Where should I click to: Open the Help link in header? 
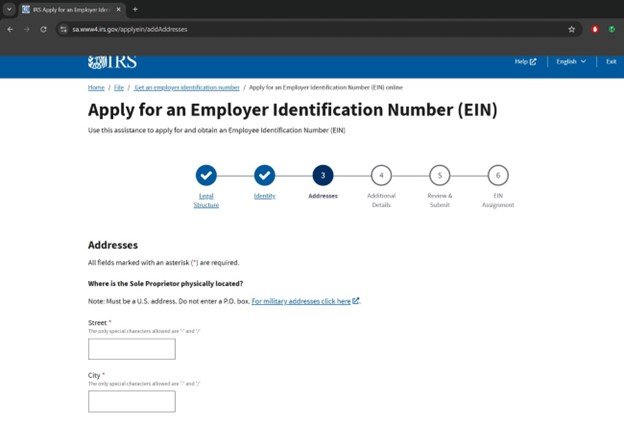[x=524, y=62]
